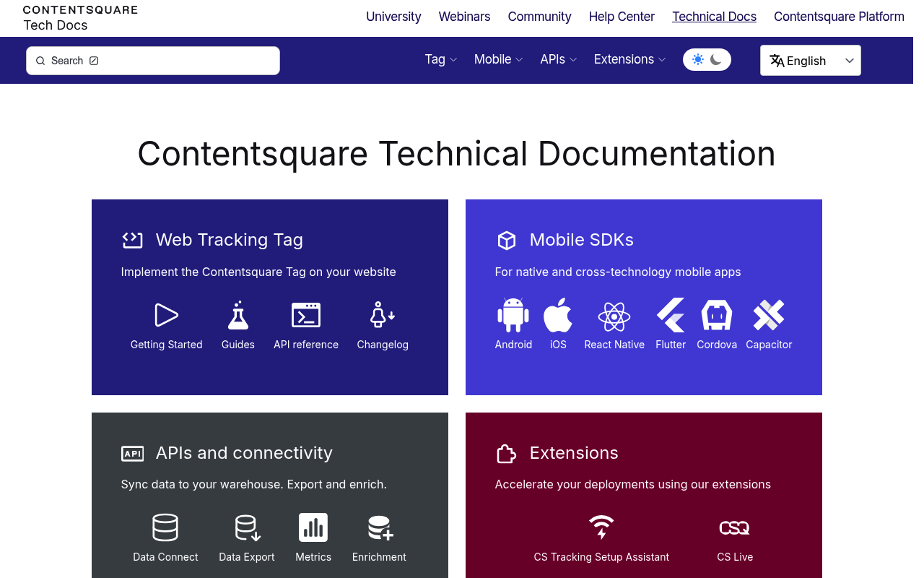Viewport: 924px width, 578px height.
Task: Open the Web Tracking Tag heading link
Action: [230, 240]
